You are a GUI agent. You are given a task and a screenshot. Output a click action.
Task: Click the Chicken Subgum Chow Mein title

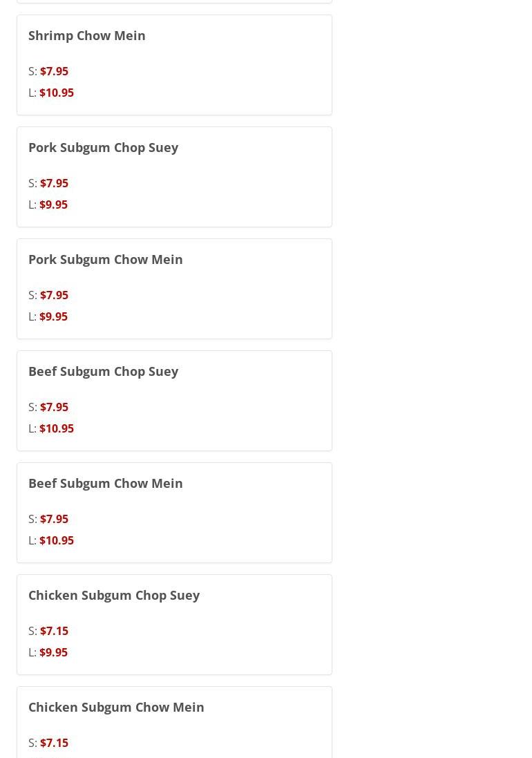[x=116, y=707]
